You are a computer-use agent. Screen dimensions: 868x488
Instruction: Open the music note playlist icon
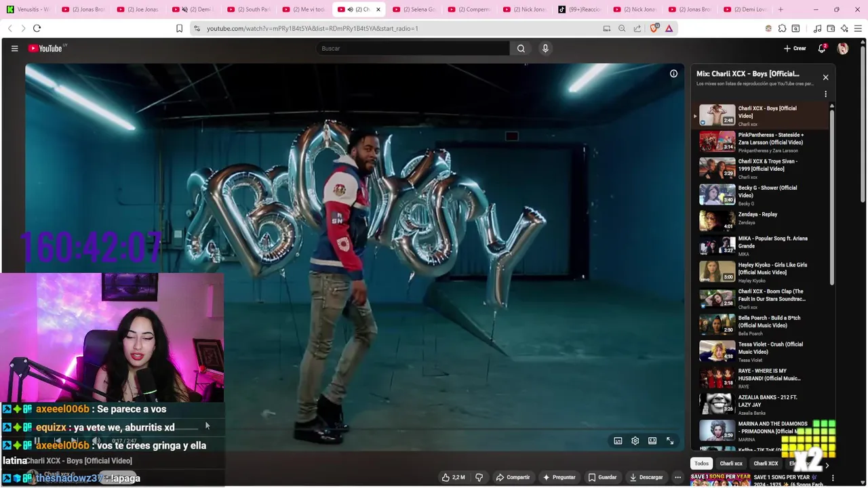point(817,28)
